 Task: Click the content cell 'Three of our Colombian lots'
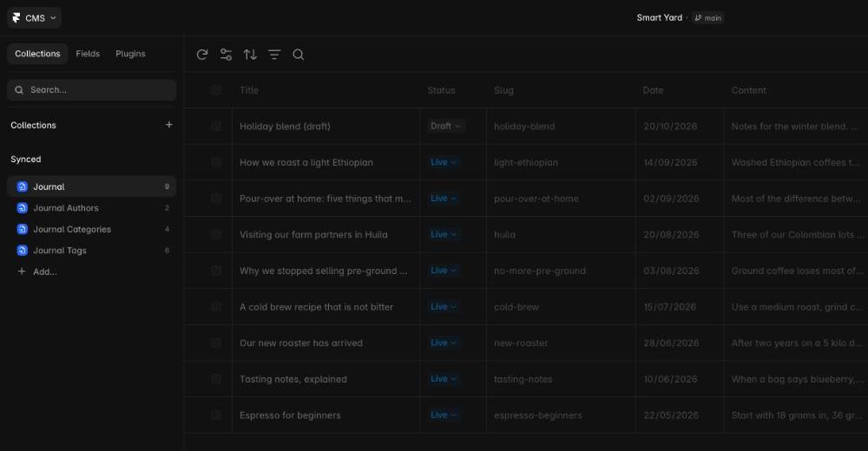(x=798, y=235)
